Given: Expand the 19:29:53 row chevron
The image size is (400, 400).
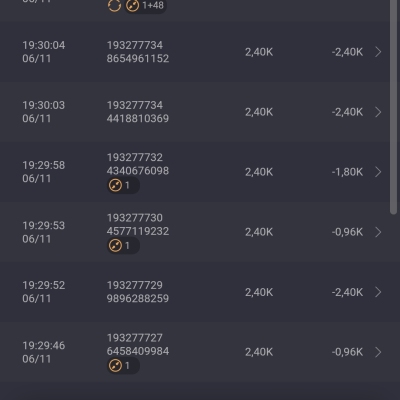Looking at the screenshot, I should 378,232.
